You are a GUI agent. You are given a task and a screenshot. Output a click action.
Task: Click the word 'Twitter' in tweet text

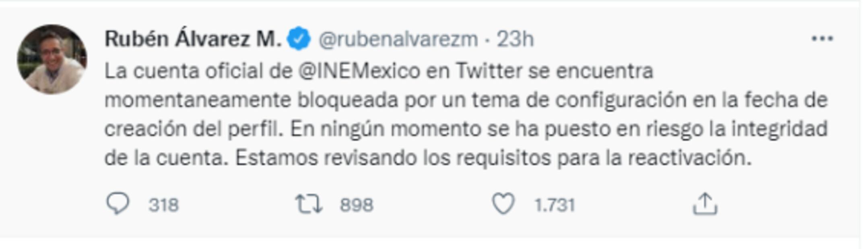click(489, 71)
